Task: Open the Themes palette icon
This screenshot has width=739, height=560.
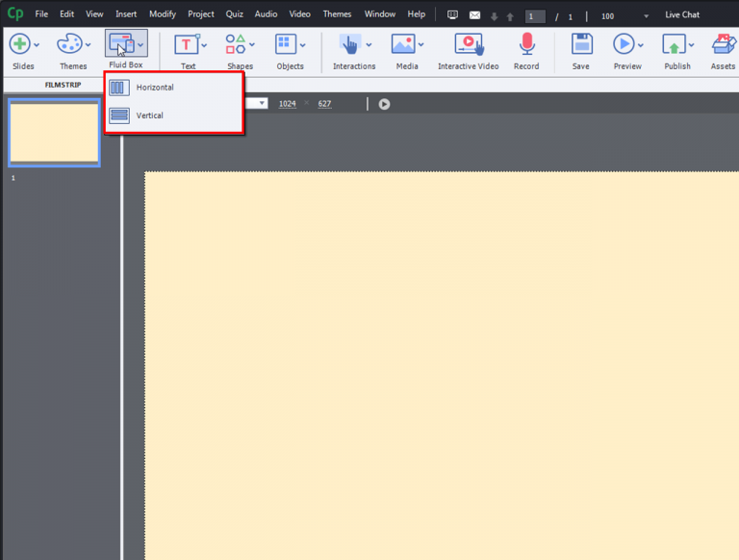Action: [69, 44]
